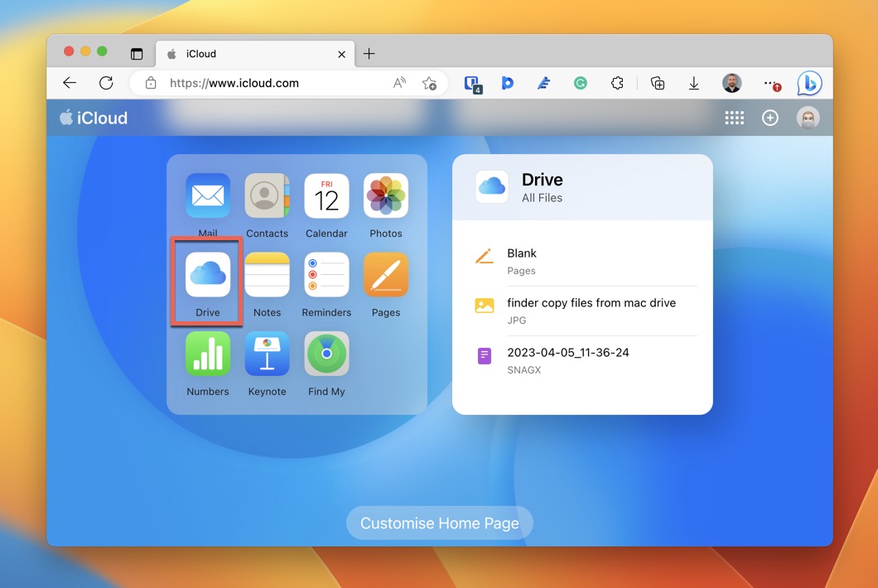Image resolution: width=878 pixels, height=588 pixels.
Task: Open the Mail app icon
Action: 208,196
